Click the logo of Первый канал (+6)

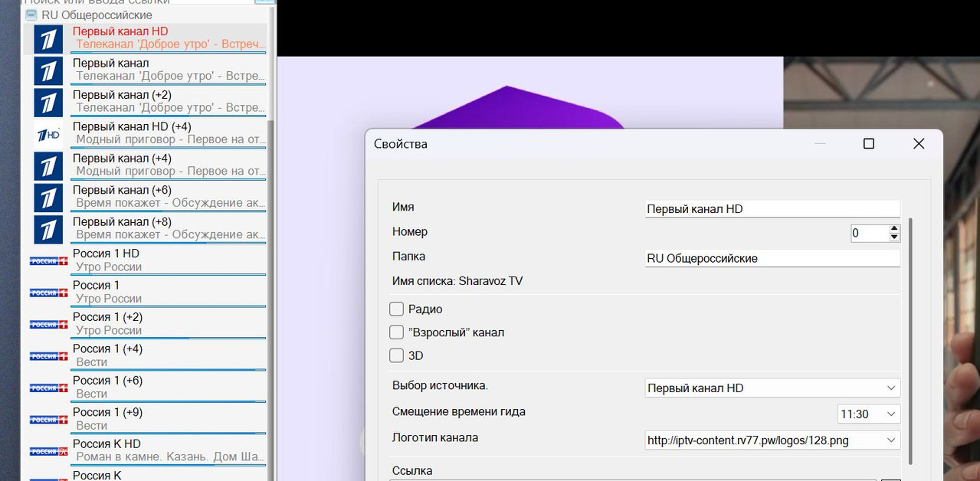pyautogui.click(x=48, y=198)
